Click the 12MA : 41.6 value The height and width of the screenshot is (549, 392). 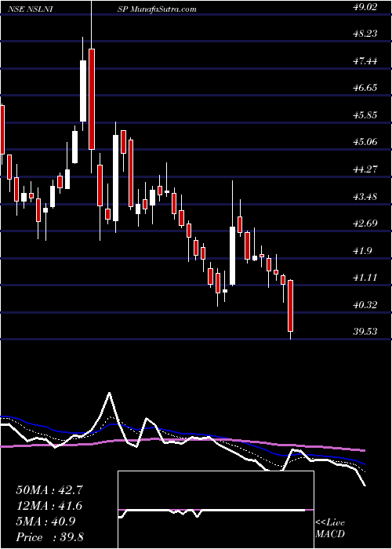point(49,506)
